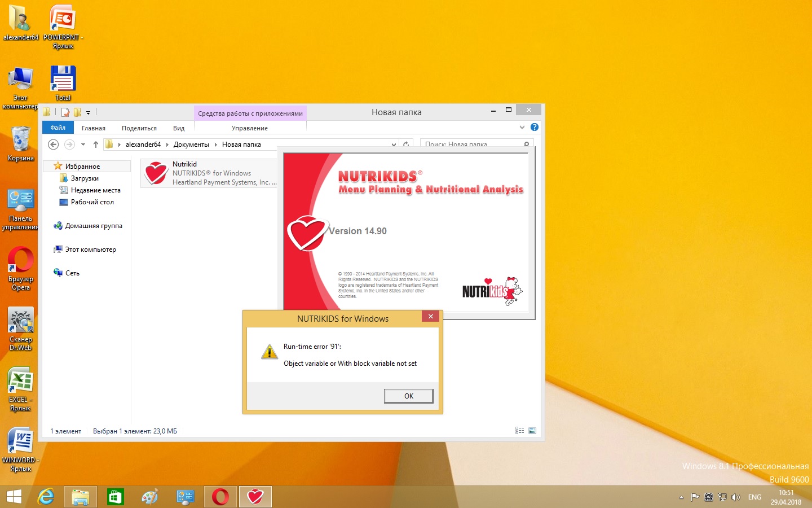Select the Браузер Opera desktop shortcut
Viewport: 812px width, 508px height.
tap(21, 269)
